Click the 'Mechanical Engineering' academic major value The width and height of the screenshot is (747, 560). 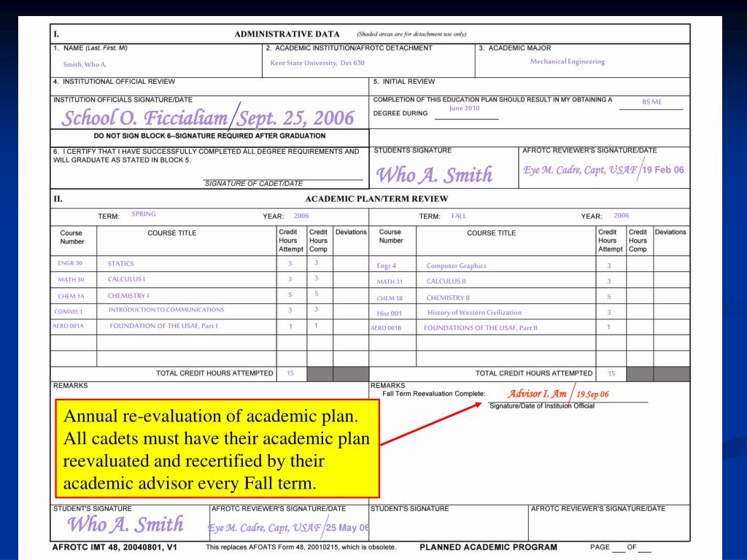point(568,61)
